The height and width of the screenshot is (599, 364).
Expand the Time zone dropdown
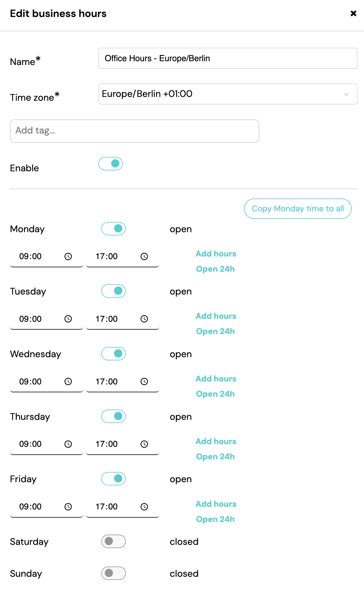pyautogui.click(x=228, y=94)
